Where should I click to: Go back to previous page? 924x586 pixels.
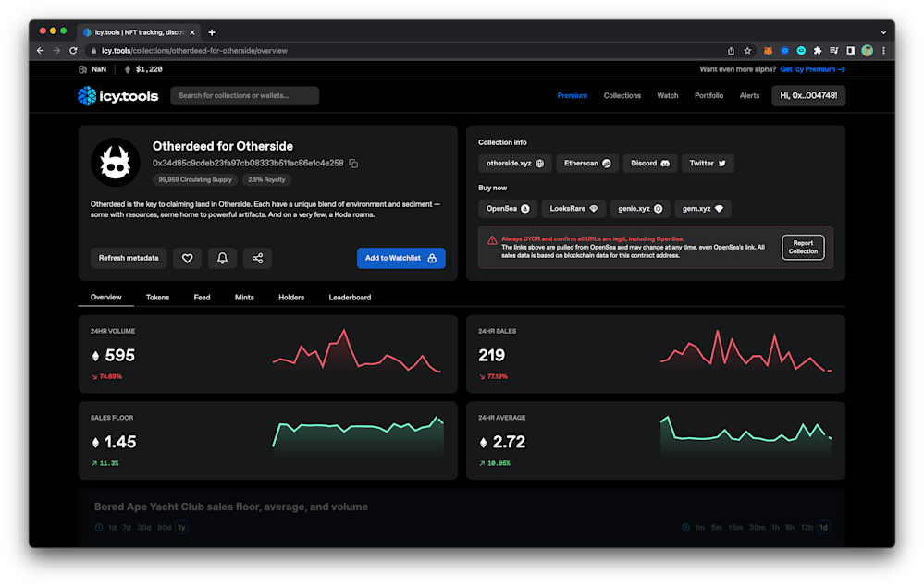pos(40,51)
